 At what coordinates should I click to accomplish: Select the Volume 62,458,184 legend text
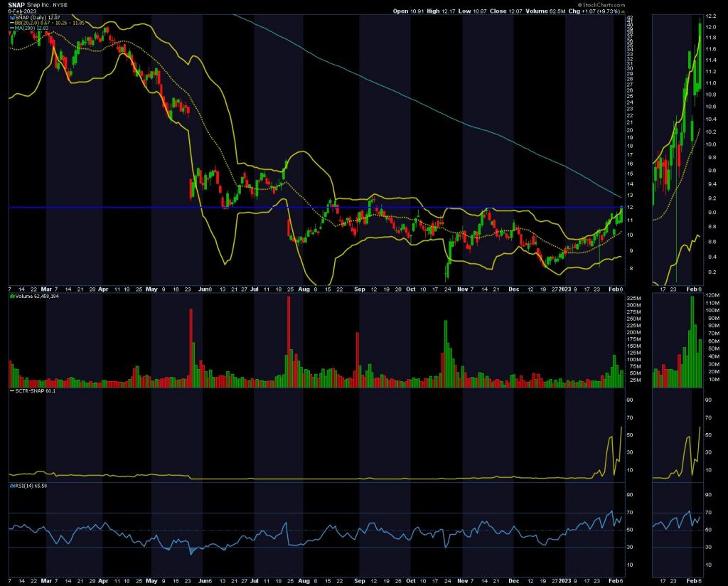37,296
